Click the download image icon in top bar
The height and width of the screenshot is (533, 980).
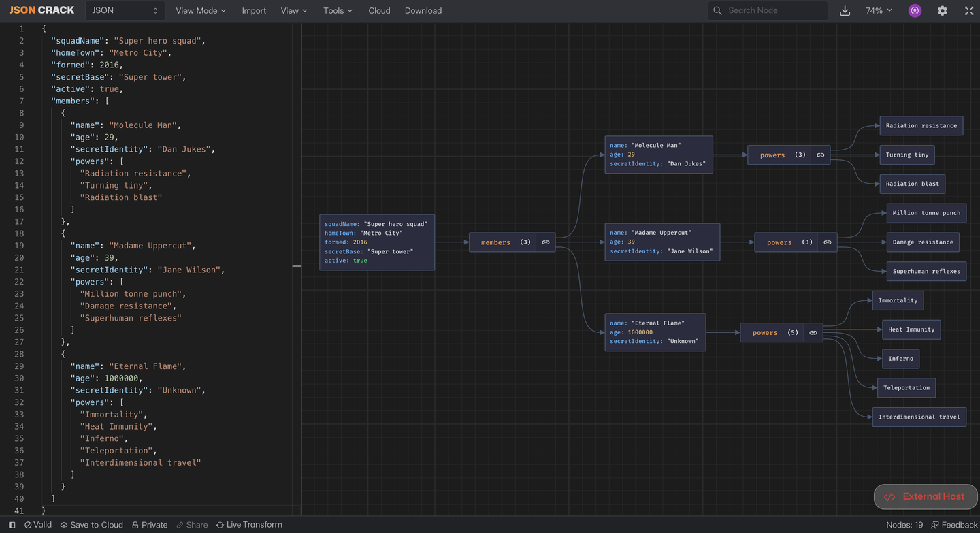coord(845,11)
